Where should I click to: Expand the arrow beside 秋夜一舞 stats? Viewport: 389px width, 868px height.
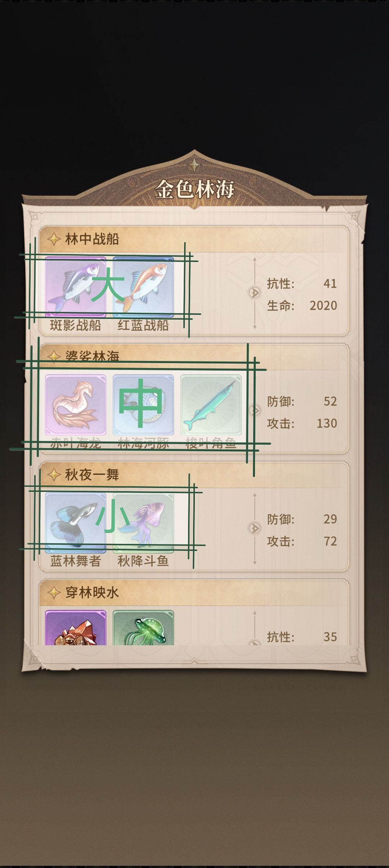click(x=255, y=528)
